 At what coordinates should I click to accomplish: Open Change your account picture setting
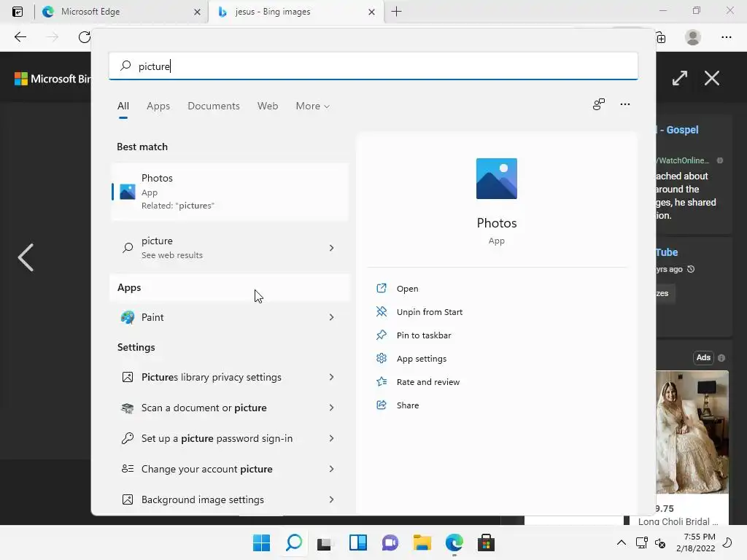point(230,469)
